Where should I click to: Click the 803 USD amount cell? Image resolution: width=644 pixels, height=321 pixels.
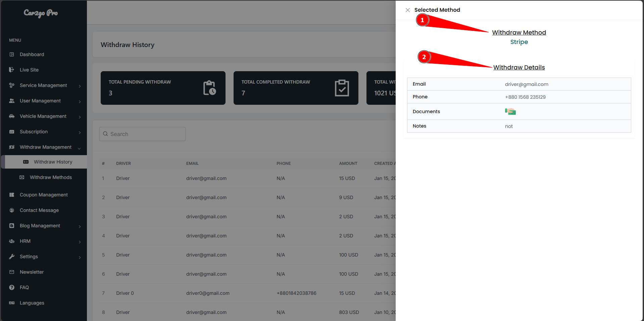(x=349, y=312)
